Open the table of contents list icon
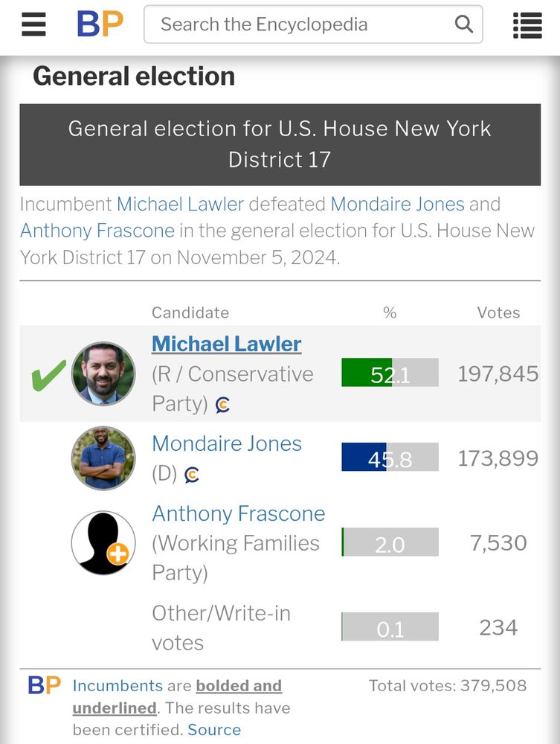Image resolution: width=560 pixels, height=744 pixels. coord(527,25)
